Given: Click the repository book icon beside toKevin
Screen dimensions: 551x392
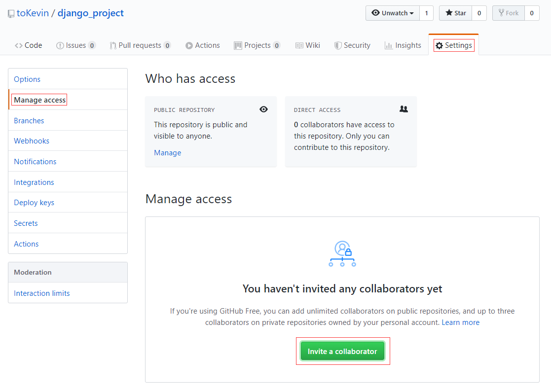Looking at the screenshot, I should [11, 14].
